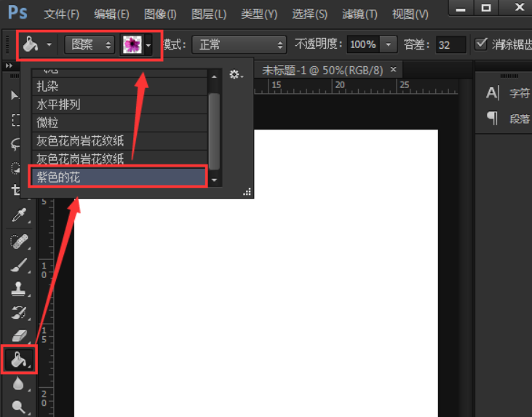
Task: Click the purple flower pattern swatch
Action: coord(132,44)
